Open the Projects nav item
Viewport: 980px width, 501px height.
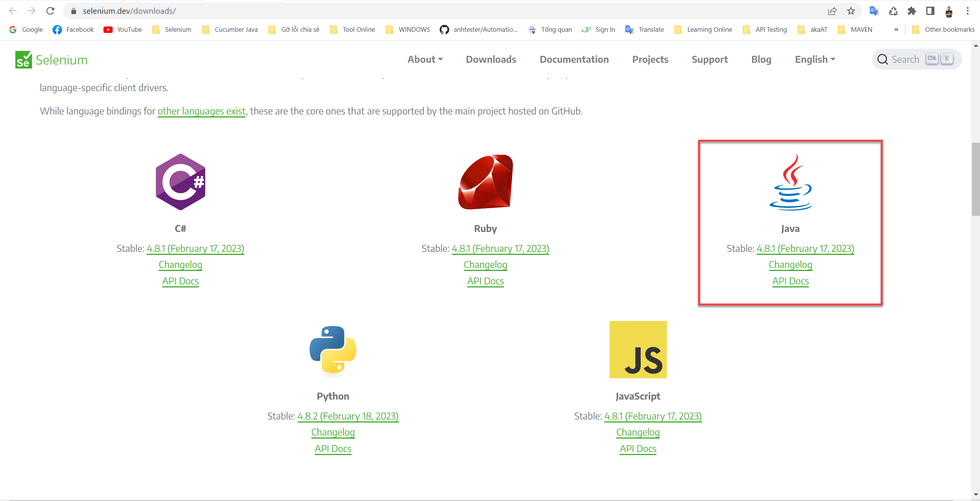click(x=650, y=59)
